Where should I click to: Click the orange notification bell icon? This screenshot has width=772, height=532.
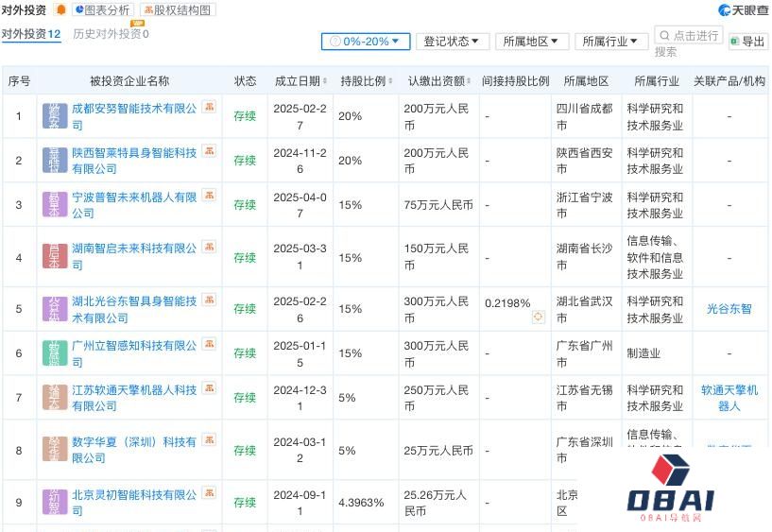pos(61,9)
